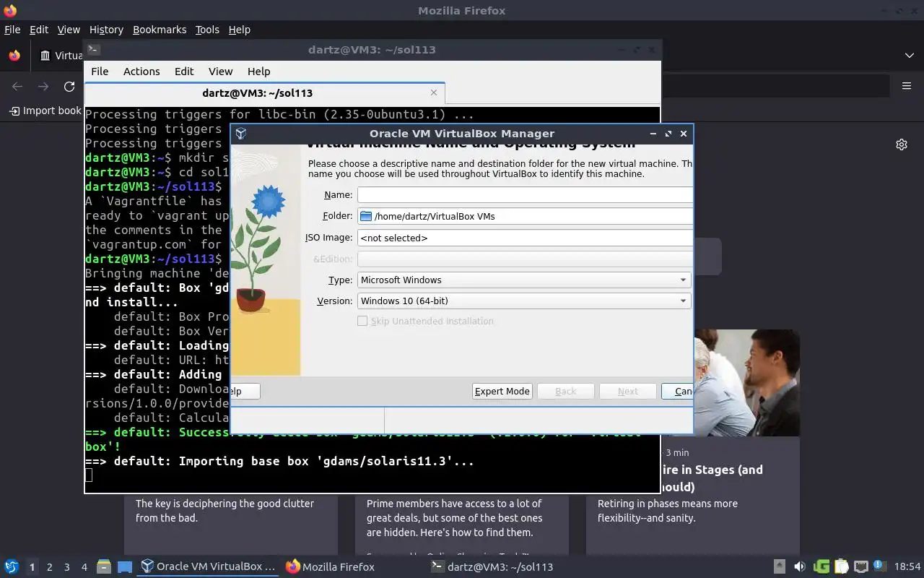Toggle Skip Unattended Installation checkbox
Screen dimensions: 924x578
pyautogui.click(x=362, y=321)
